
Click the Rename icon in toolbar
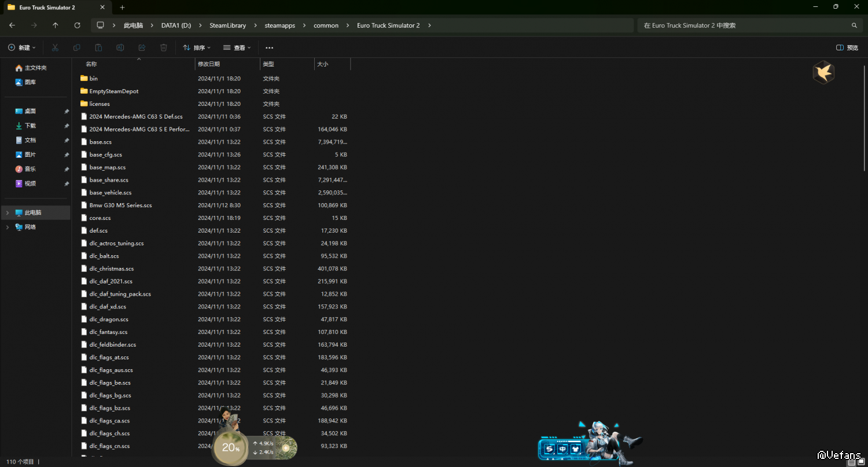pos(120,47)
